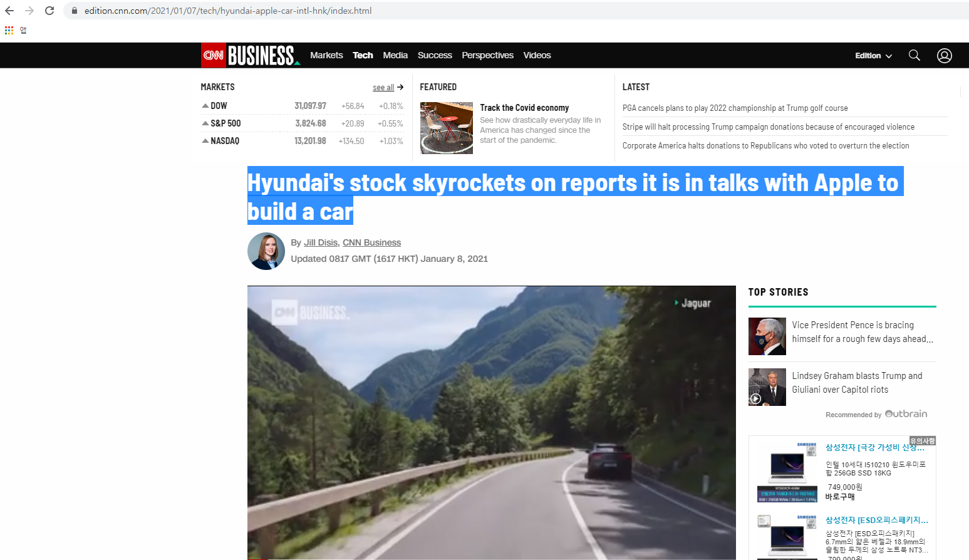Click the CNN Business byline link
969x560 pixels.
(x=371, y=242)
